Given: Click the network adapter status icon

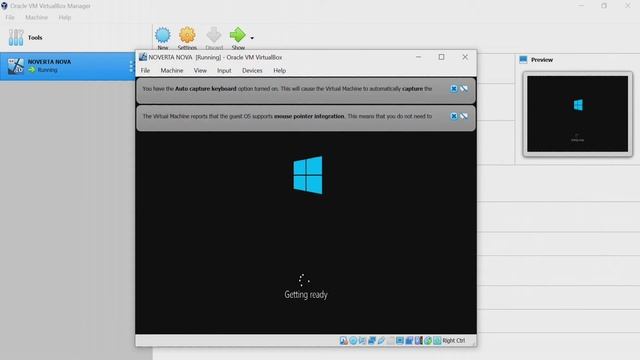Looking at the screenshot, I should click(372, 340).
